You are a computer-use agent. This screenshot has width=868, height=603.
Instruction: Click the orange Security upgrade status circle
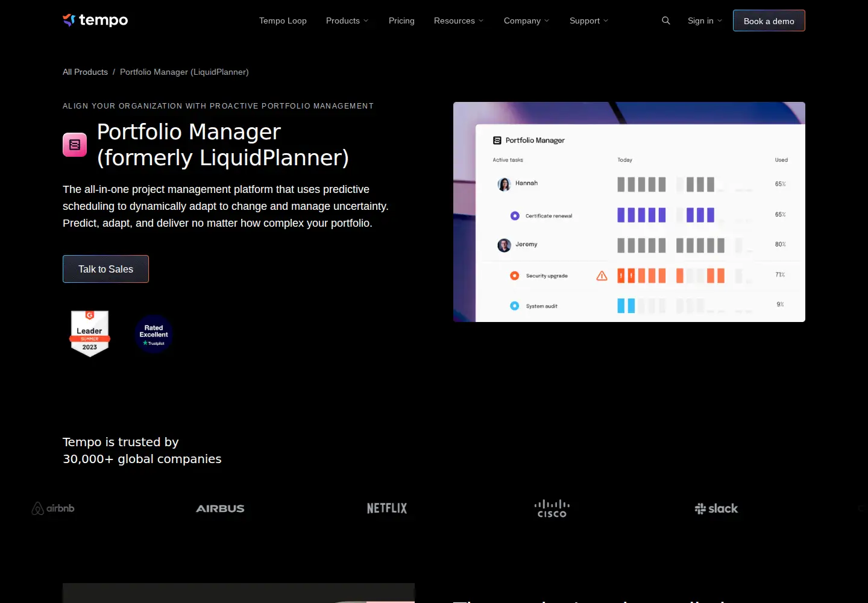pyautogui.click(x=515, y=276)
